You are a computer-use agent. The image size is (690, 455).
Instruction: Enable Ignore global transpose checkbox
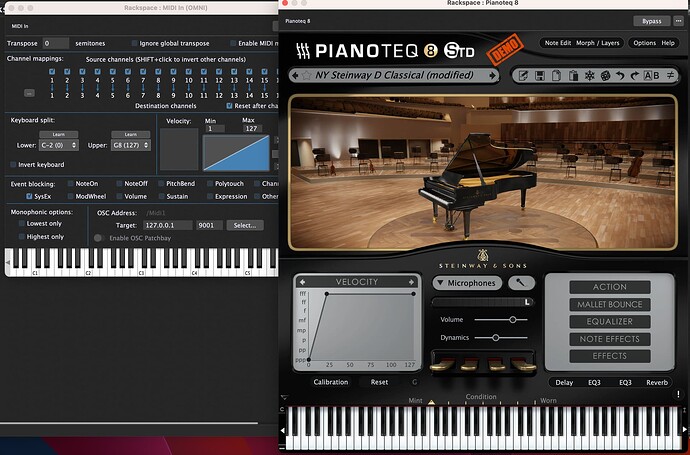point(135,43)
